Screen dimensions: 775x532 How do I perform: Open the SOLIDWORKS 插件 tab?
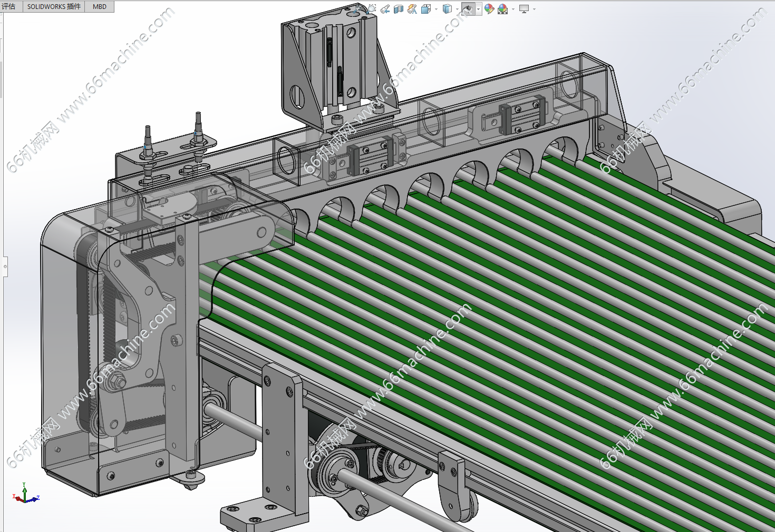54,6
